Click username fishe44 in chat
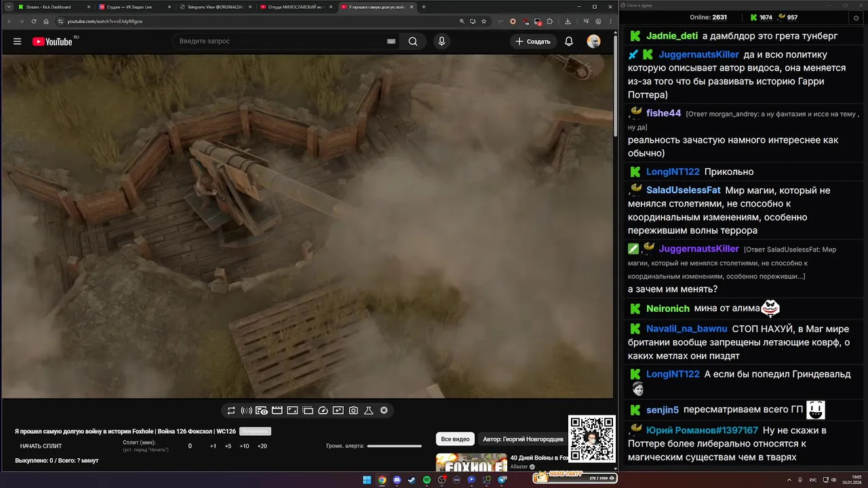 [663, 113]
